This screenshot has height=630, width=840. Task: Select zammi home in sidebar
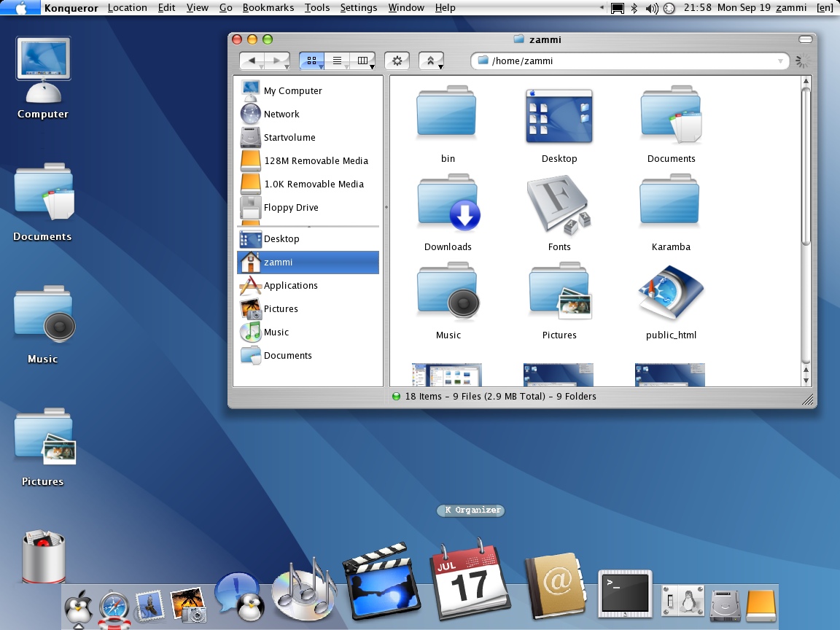pyautogui.click(x=308, y=262)
